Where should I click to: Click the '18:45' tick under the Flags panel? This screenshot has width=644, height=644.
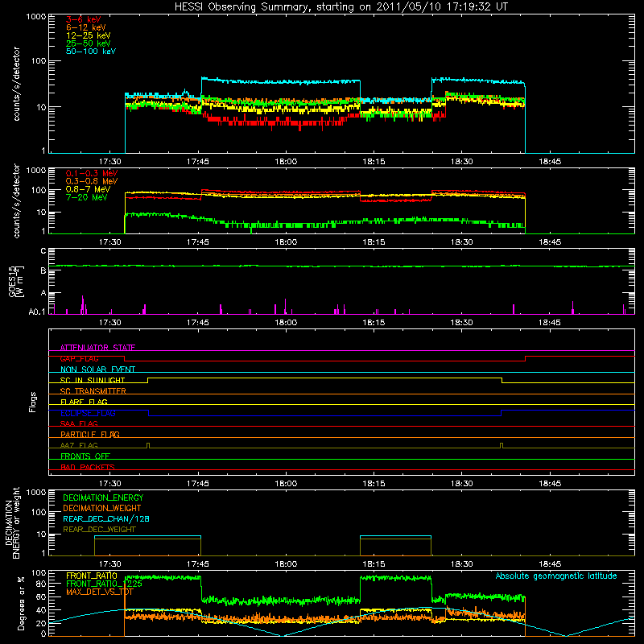(x=550, y=484)
